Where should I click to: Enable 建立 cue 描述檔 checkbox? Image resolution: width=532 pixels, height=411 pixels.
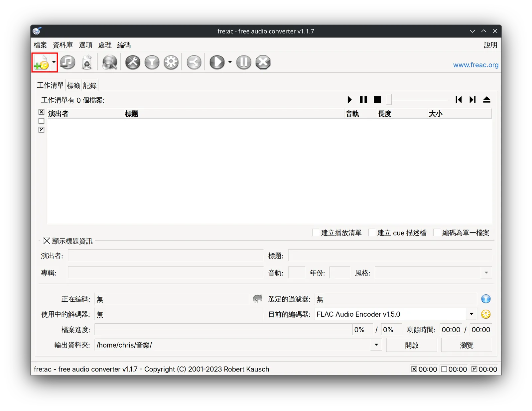pyautogui.click(x=372, y=233)
